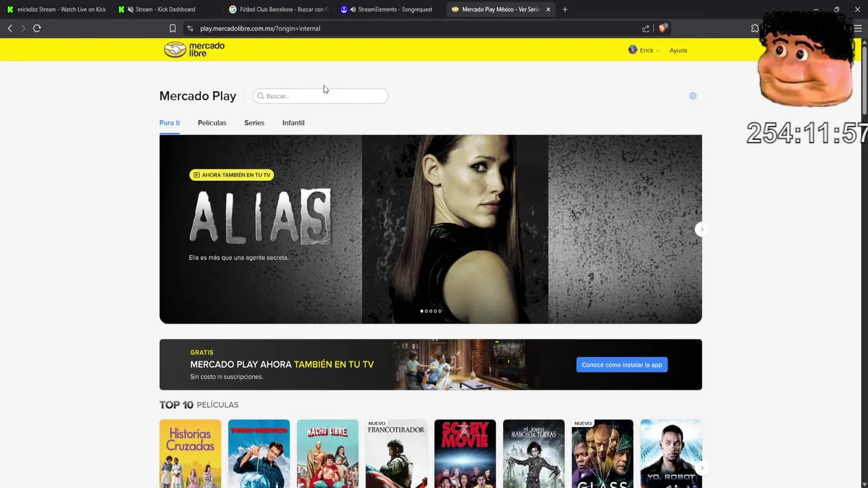Switch to erickdbz Stream Kick browser tab
This screenshot has height=488, width=868.
click(x=56, y=9)
